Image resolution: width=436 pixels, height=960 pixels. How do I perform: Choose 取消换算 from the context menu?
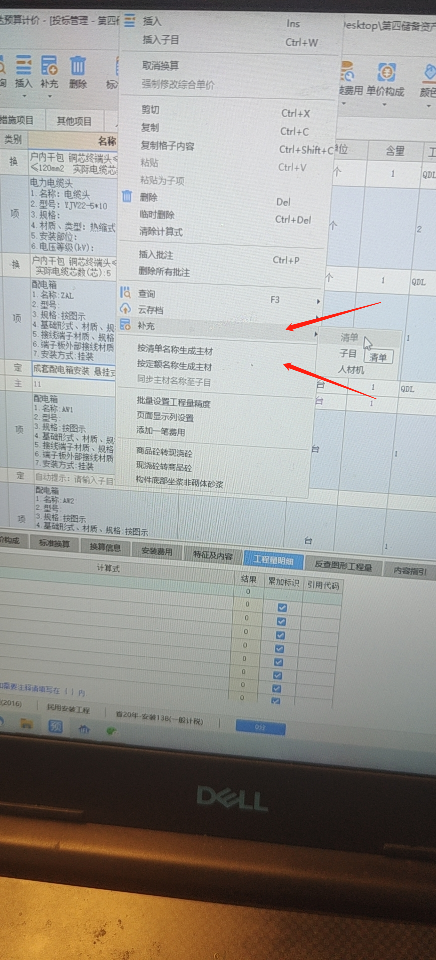coord(160,66)
